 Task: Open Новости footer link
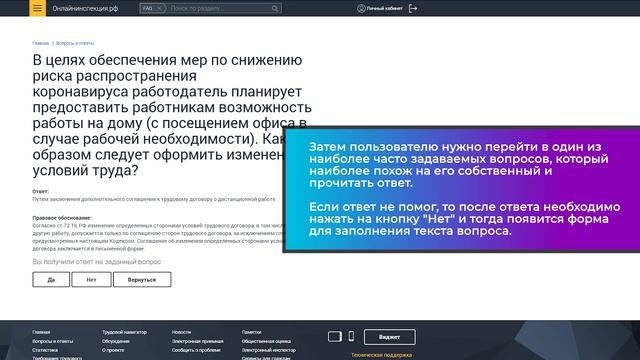[x=181, y=332]
